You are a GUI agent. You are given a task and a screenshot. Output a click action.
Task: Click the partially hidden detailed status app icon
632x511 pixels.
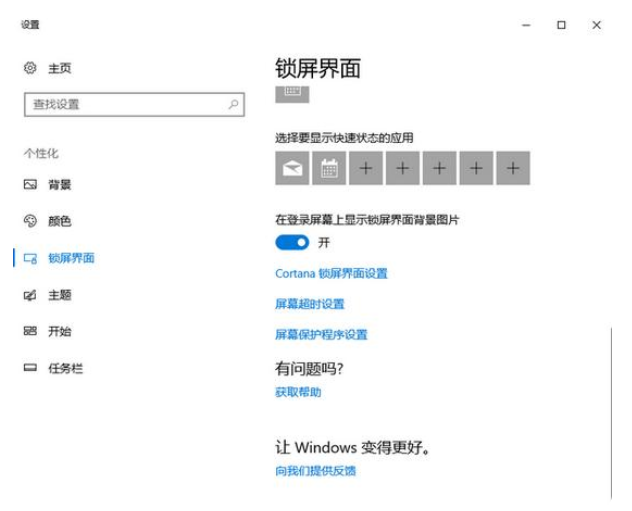[x=292, y=94]
